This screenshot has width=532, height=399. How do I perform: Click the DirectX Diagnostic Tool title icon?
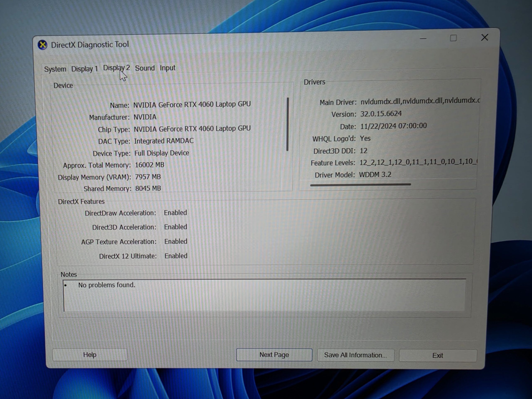[x=43, y=45]
